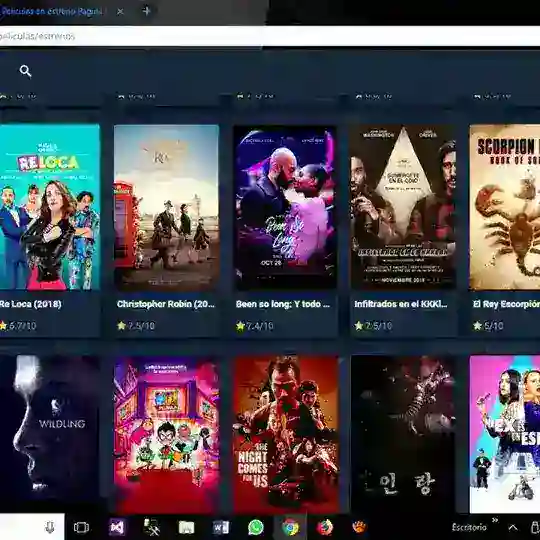This screenshot has height=540, width=540.
Task: Click the 5/10 rating under El Rey Escorpión
Action: click(x=494, y=325)
